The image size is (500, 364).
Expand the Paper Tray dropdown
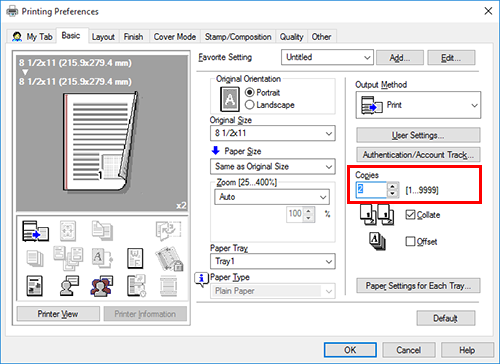pos(273,261)
